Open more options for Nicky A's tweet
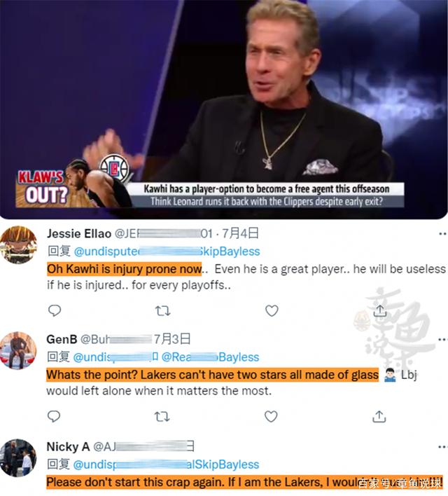 click(443, 447)
